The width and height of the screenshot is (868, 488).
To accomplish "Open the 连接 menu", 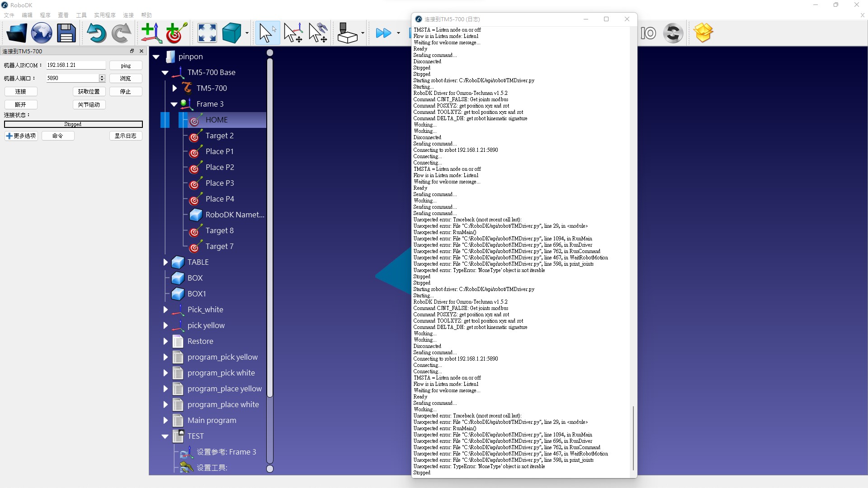I will 128,15.
